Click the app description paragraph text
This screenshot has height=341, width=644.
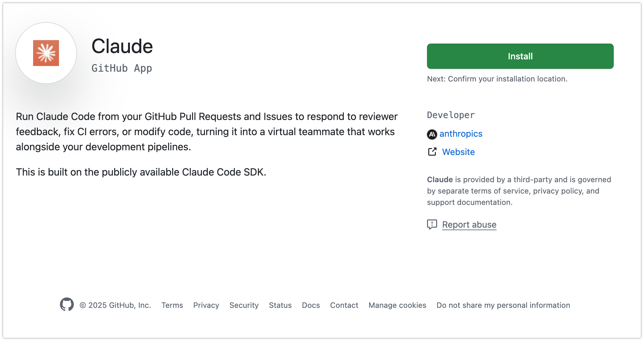click(207, 132)
